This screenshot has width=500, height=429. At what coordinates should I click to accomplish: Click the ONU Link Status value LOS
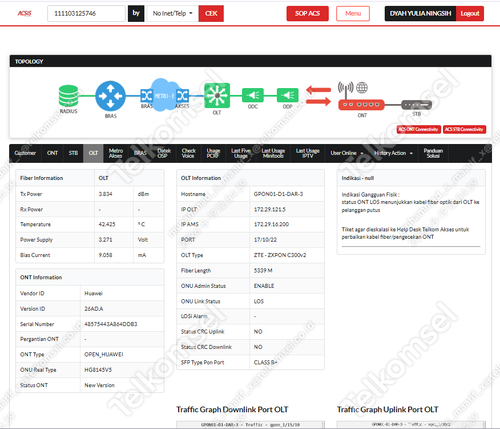259,301
